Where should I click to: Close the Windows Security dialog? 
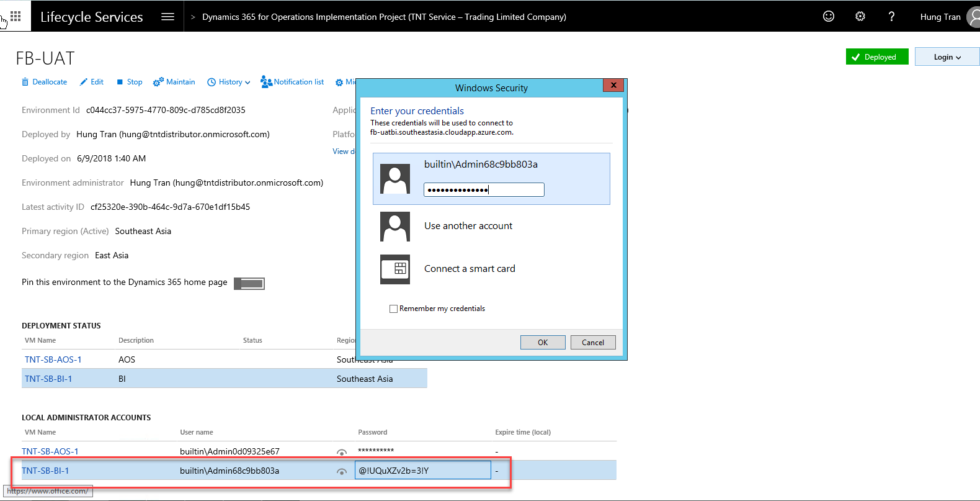tap(613, 85)
